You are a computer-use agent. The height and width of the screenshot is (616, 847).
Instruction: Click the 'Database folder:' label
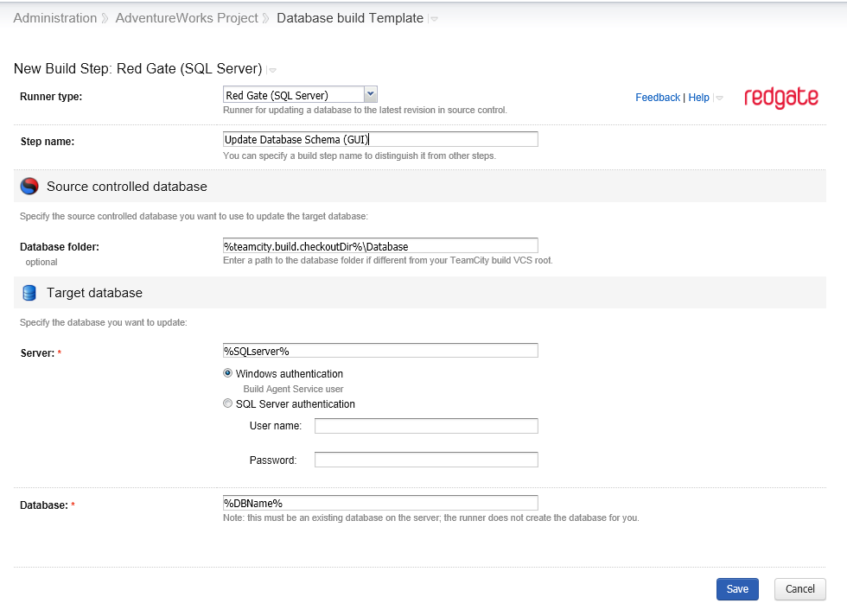coord(60,247)
